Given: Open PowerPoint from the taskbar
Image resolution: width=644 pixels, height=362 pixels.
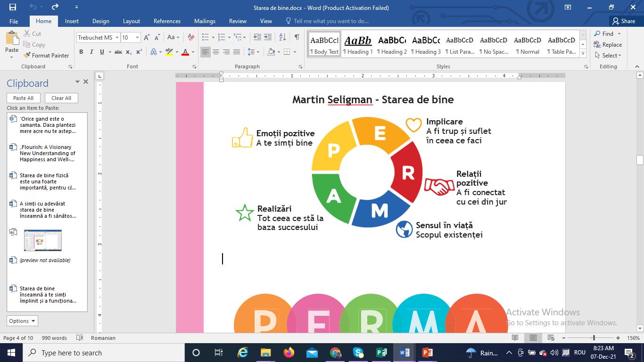Looking at the screenshot, I should [x=427, y=353].
